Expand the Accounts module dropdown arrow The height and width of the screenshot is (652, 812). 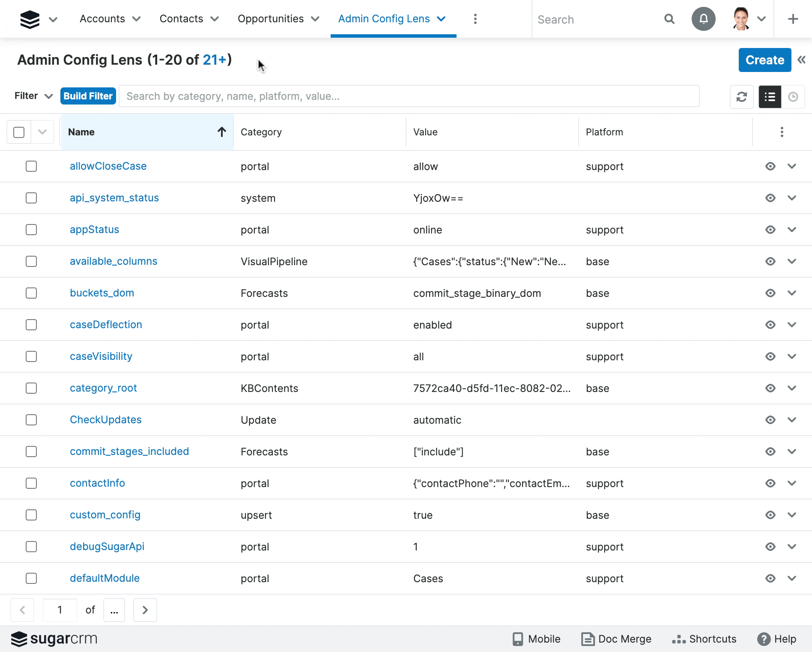coord(137,19)
